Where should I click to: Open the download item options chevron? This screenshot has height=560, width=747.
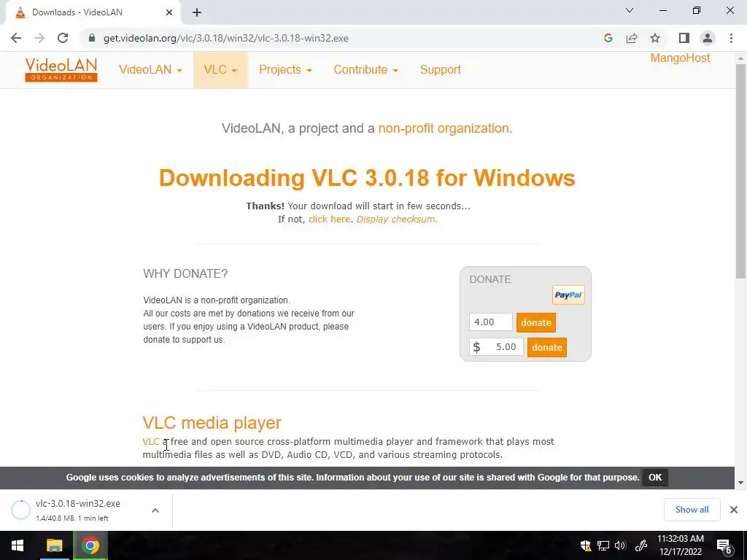(x=155, y=510)
